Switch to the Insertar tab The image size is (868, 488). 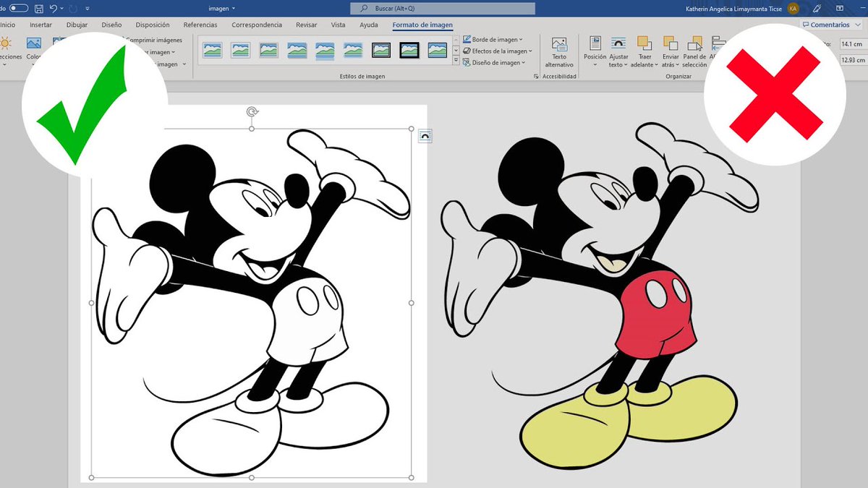click(41, 25)
